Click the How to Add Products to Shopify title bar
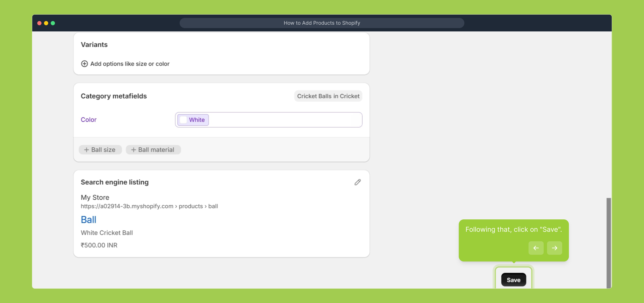The height and width of the screenshot is (303, 644). (x=322, y=23)
